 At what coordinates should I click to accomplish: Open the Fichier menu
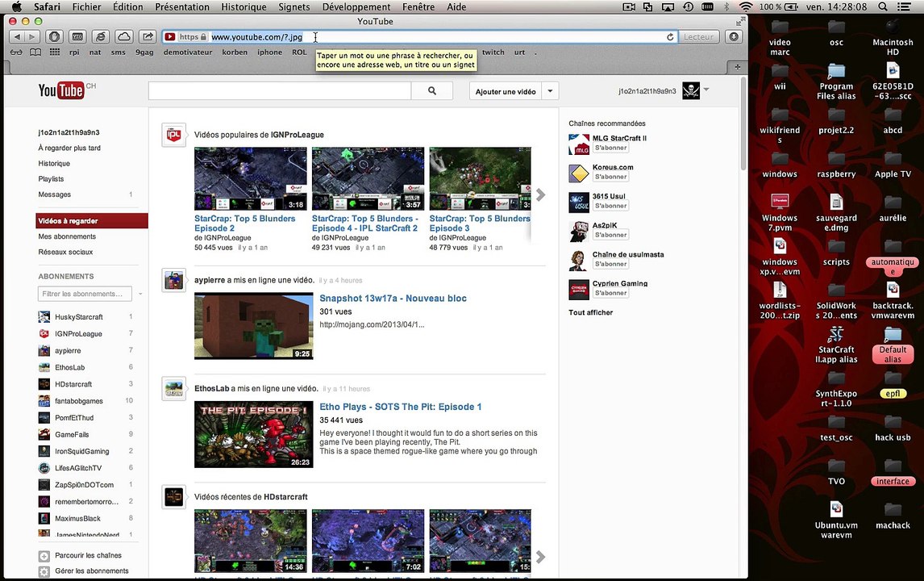pyautogui.click(x=86, y=6)
